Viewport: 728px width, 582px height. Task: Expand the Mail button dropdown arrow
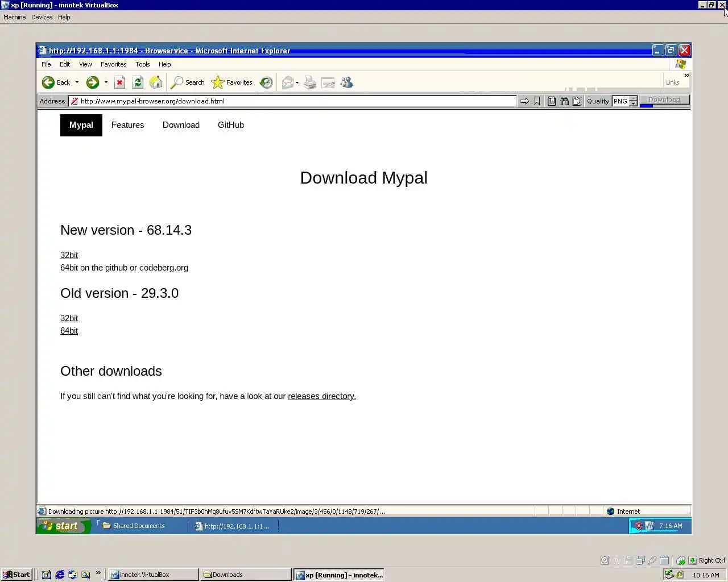(x=297, y=82)
